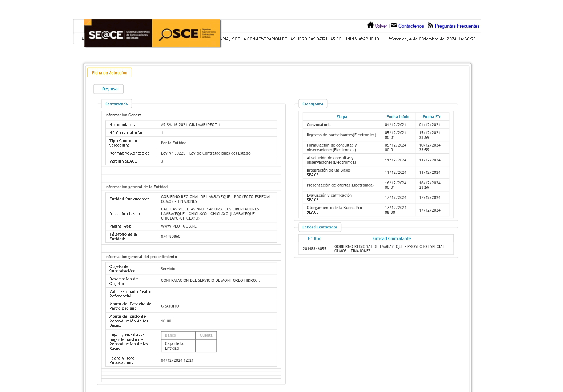The image size is (563, 392).
Task: Click the N° Ruc column header
Action: pos(314,239)
